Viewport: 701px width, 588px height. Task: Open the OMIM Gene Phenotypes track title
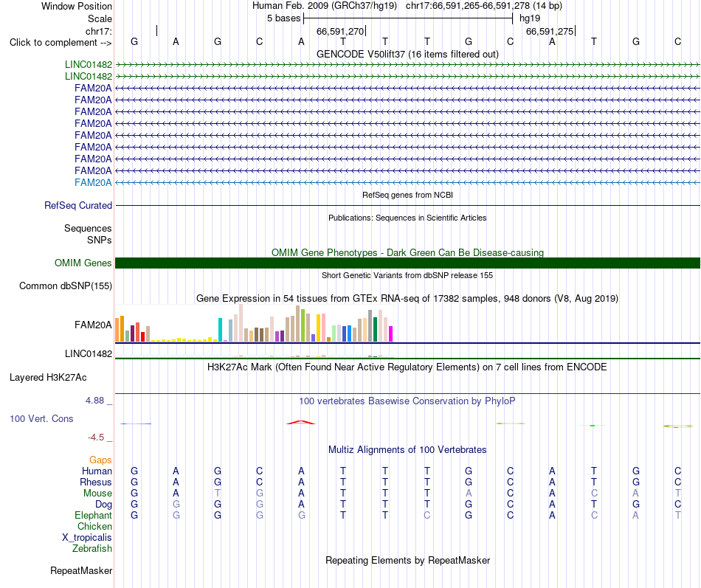407,252
